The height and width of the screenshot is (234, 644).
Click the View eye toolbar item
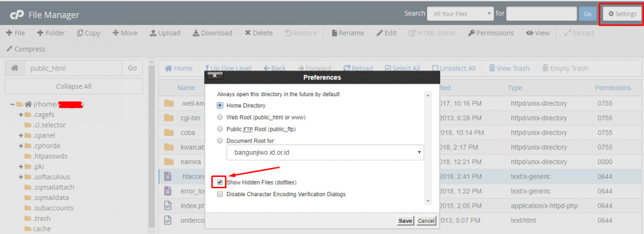tap(538, 33)
